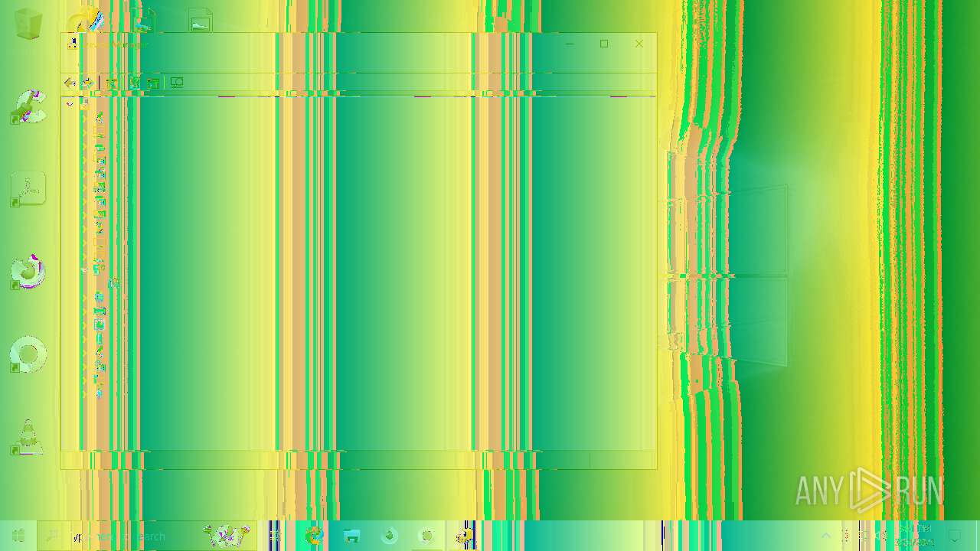Select the image file on the desktop
The height and width of the screenshot is (551, 980).
(201, 21)
